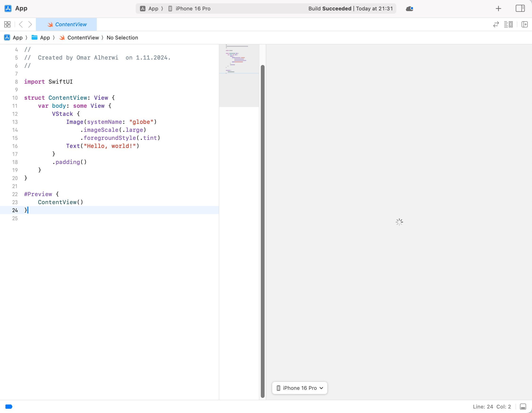Image resolution: width=532 pixels, height=413 pixels.
Task: Click the line number 22 in the gutter
Action: 15,194
